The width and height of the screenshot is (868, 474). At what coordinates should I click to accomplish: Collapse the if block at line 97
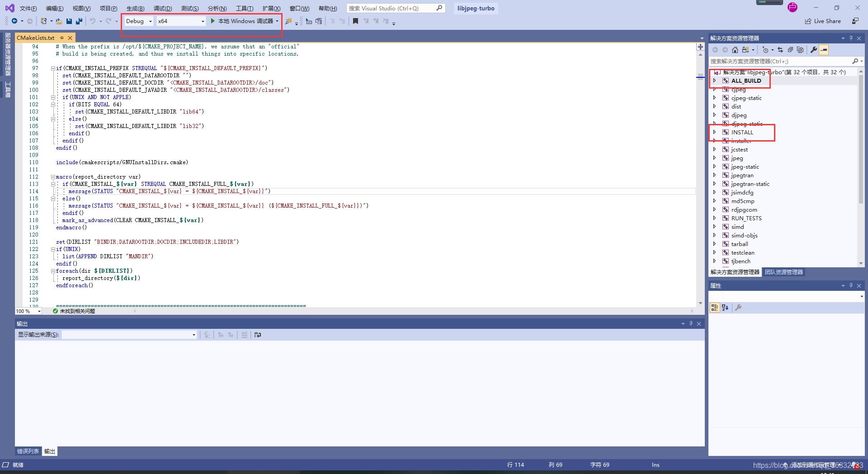(53, 68)
